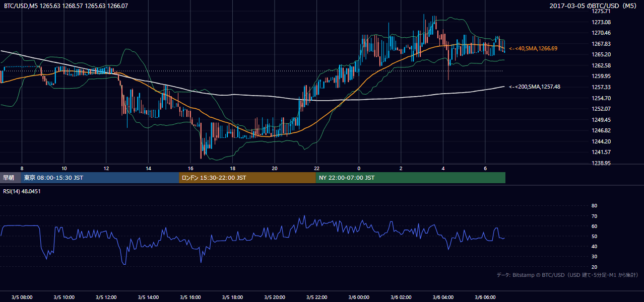Click the 3/5 16:00 time label
Viewport: 644px width, 302px height.
pyautogui.click(x=190, y=297)
